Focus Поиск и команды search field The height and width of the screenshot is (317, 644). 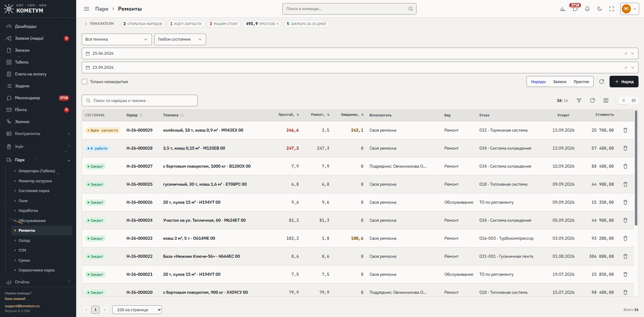point(349,9)
